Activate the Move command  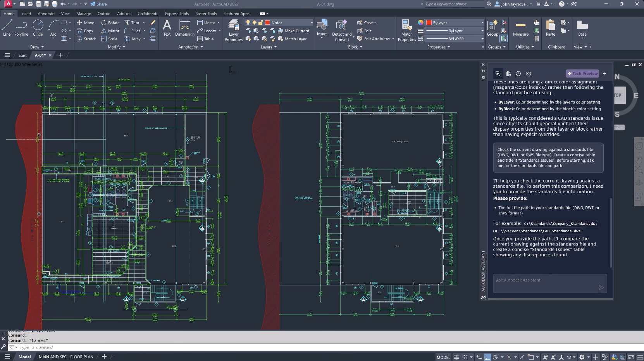point(86,22)
